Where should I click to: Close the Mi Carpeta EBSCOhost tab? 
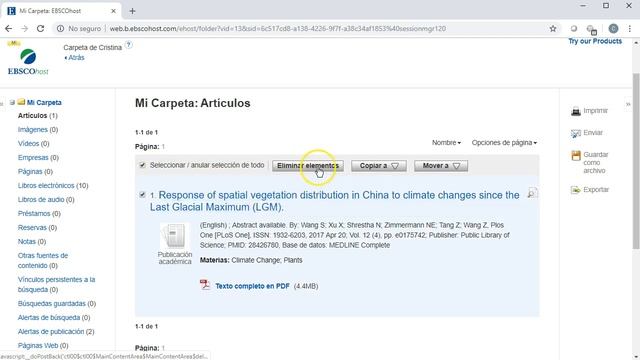click(113, 11)
